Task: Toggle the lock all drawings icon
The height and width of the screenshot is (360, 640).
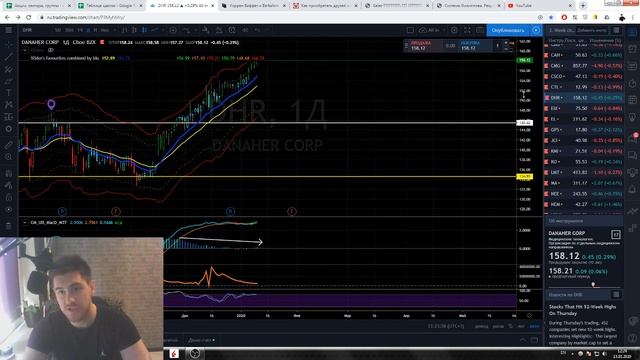Action: [x=8, y=197]
